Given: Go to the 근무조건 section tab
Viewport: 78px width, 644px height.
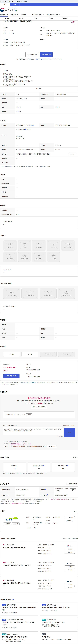Looking at the screenshot, I should (22, 18).
